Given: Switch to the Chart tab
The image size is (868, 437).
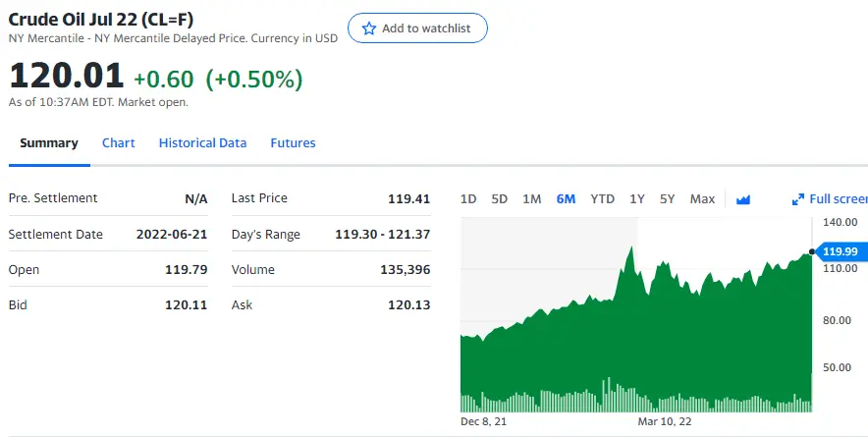Looking at the screenshot, I should coord(119,143).
